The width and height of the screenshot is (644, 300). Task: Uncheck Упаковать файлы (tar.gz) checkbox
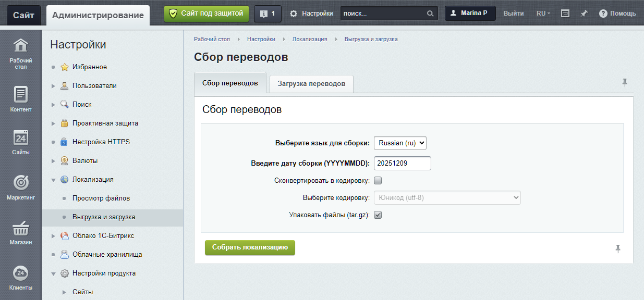click(378, 215)
